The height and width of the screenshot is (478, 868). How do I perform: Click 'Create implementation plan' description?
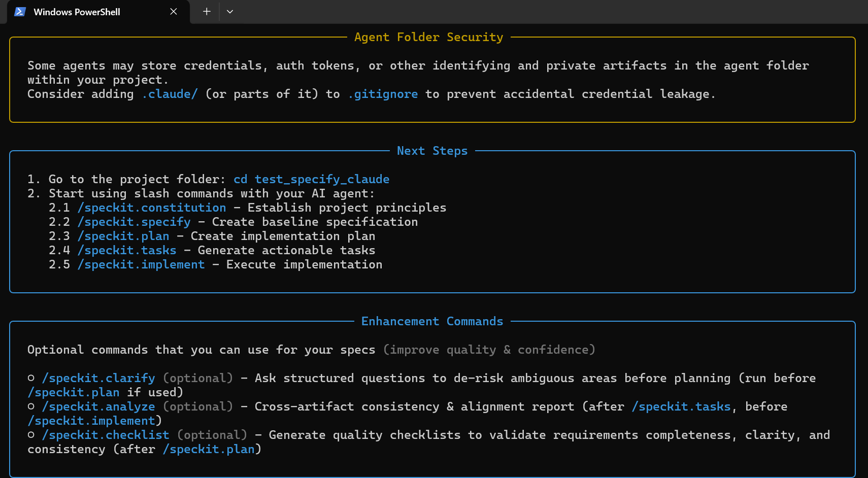283,236
